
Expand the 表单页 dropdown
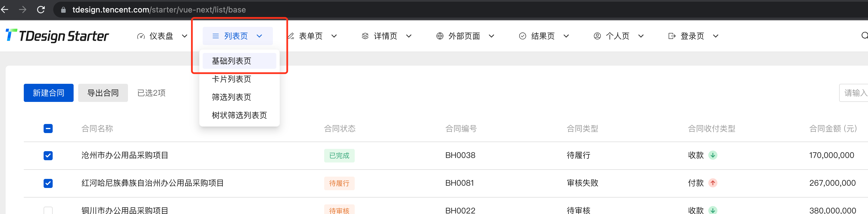click(334, 36)
